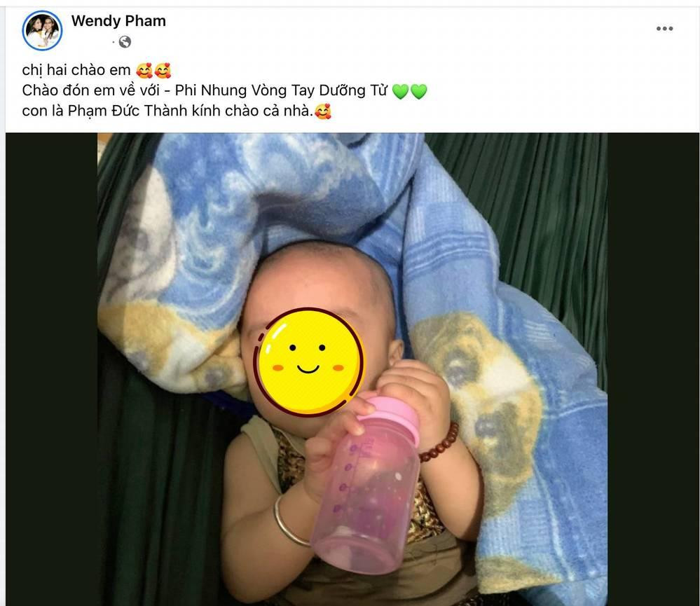This screenshot has width=700, height=606.
Task: Click the "Chào đón em về với" phrase
Action: [x=90, y=90]
